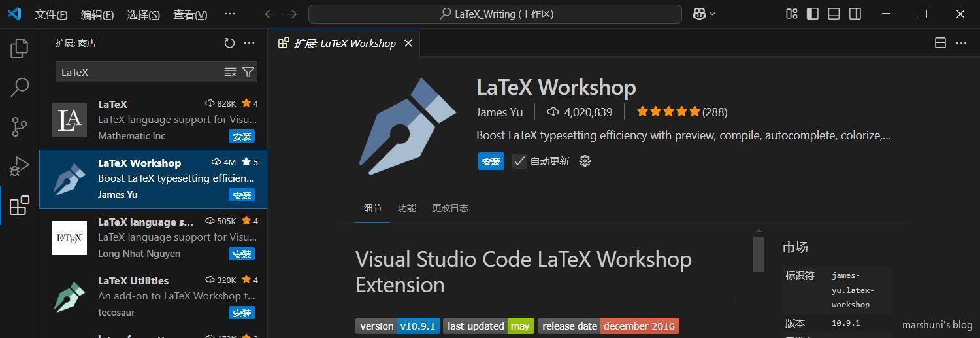Switch to the 功能 tab
This screenshot has width=980, height=338.
(x=407, y=208)
